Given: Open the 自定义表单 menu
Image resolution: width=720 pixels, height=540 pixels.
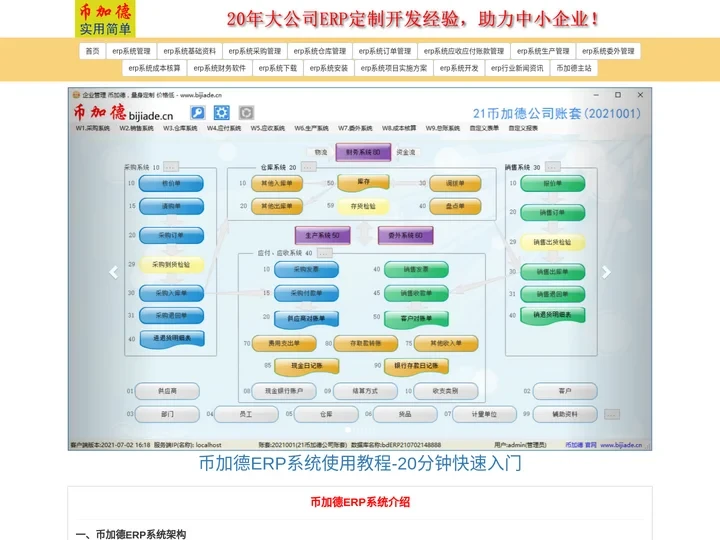Looking at the screenshot, I should 484,128.
